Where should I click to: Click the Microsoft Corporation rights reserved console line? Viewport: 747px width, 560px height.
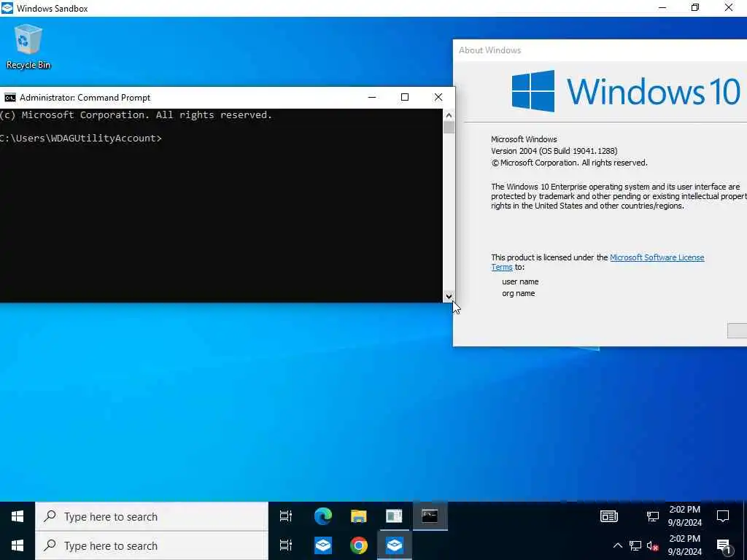pyautogui.click(x=136, y=114)
